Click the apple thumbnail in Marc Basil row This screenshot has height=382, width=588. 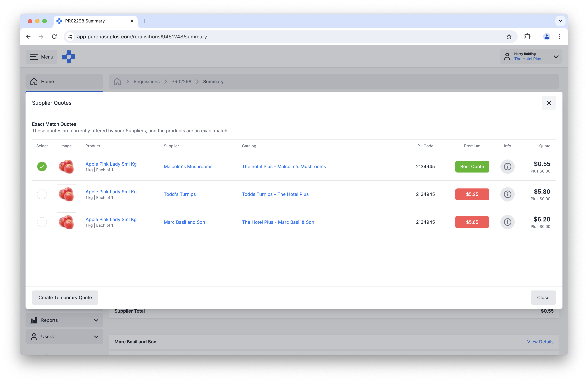click(x=66, y=222)
